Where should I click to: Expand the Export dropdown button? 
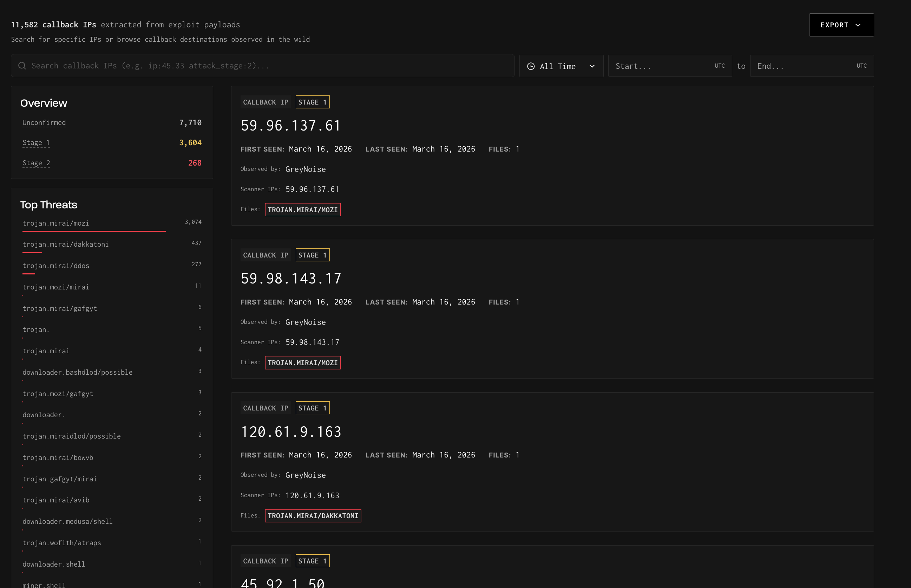pyautogui.click(x=841, y=25)
